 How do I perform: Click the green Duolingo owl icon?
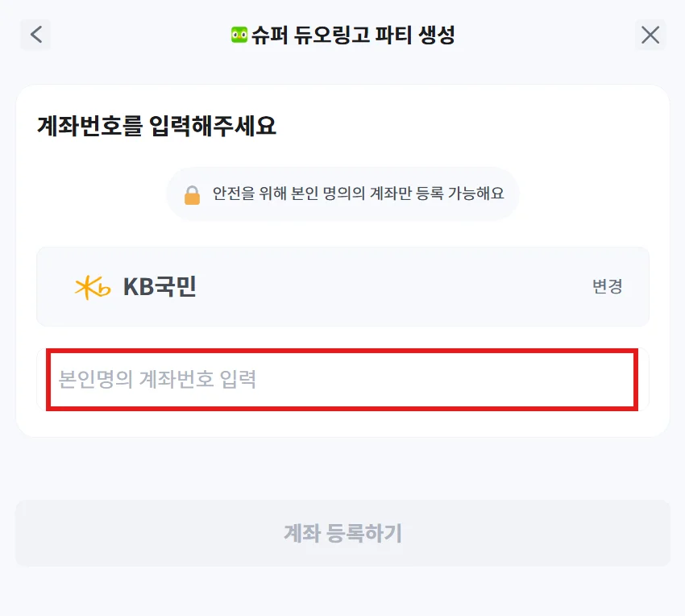pos(239,35)
